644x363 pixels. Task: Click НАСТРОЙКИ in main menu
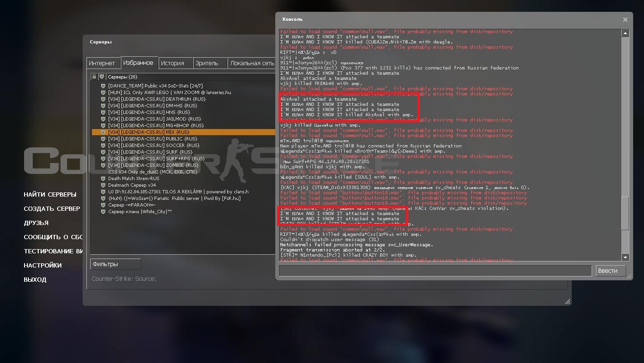(x=43, y=266)
